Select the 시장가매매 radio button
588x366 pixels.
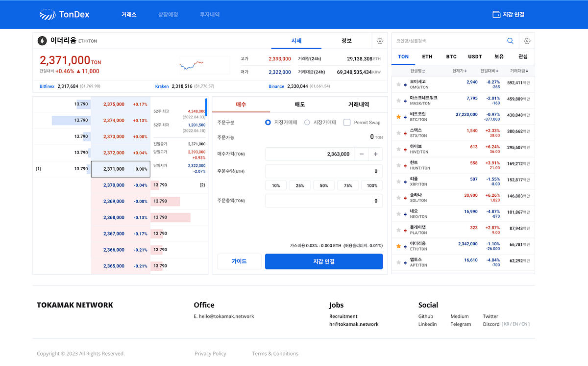click(x=308, y=123)
